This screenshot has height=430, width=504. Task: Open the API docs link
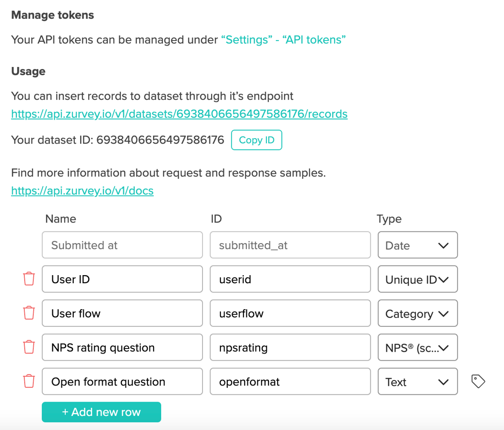[82, 190]
